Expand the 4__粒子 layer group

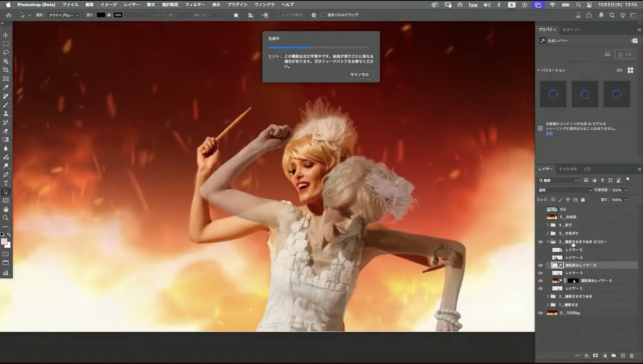pos(548,225)
